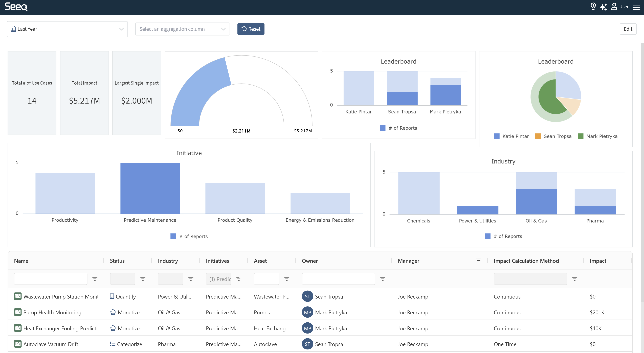Image resolution: width=644 pixels, height=353 pixels.
Task: Click the lightbulb icon in header
Action: tap(593, 7)
